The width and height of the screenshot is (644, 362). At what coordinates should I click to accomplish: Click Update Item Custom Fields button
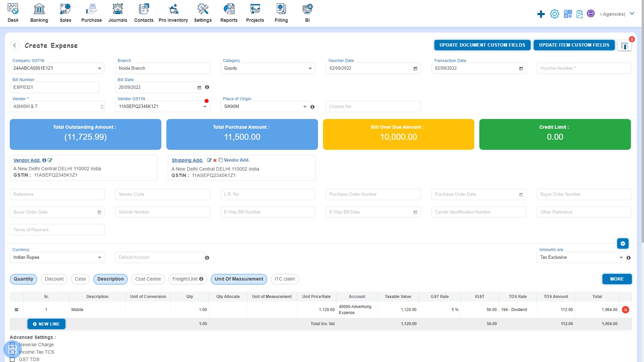tap(574, 45)
